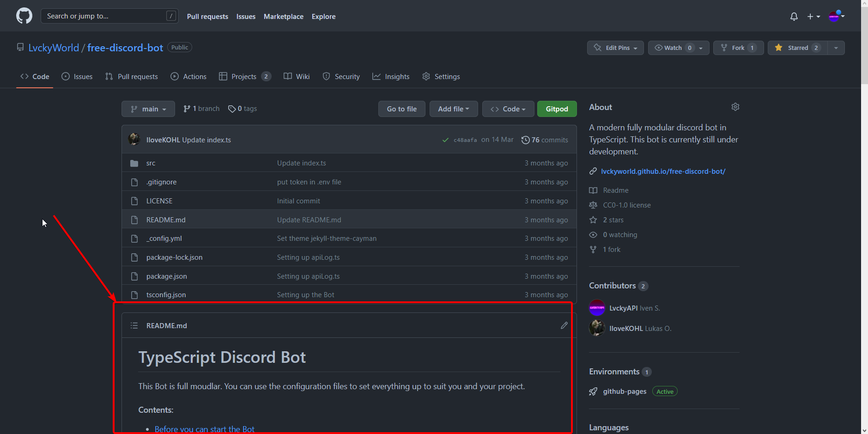The height and width of the screenshot is (434, 868).
Task: Open the Add file dropdown
Action: click(453, 109)
